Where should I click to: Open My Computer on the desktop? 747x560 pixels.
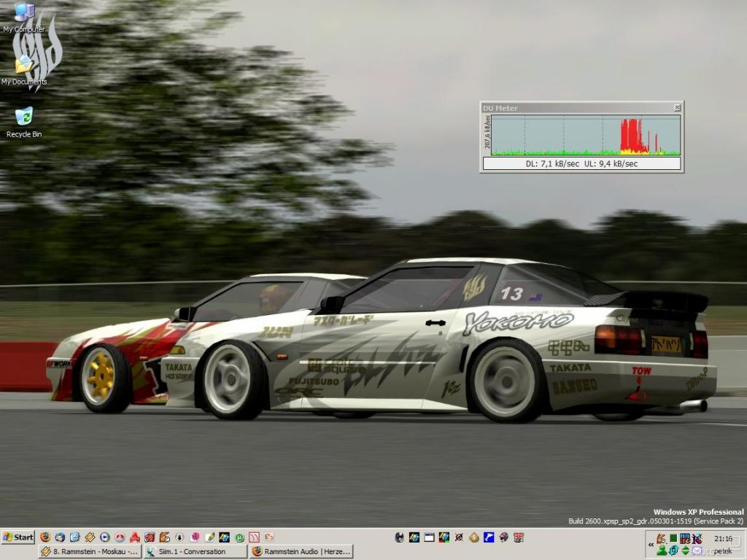point(24,18)
